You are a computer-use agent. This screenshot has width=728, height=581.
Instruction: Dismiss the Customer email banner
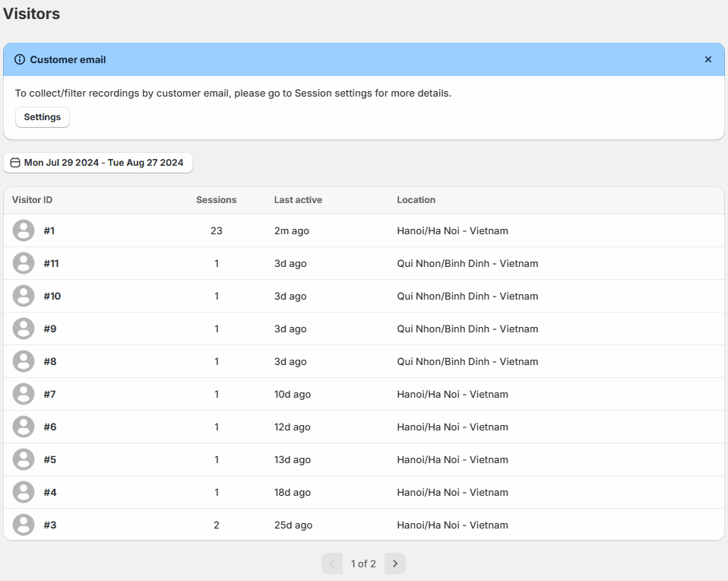click(x=707, y=59)
